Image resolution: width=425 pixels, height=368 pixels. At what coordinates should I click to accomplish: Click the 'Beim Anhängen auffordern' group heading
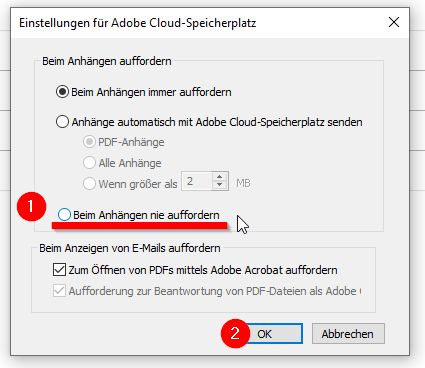pos(107,61)
